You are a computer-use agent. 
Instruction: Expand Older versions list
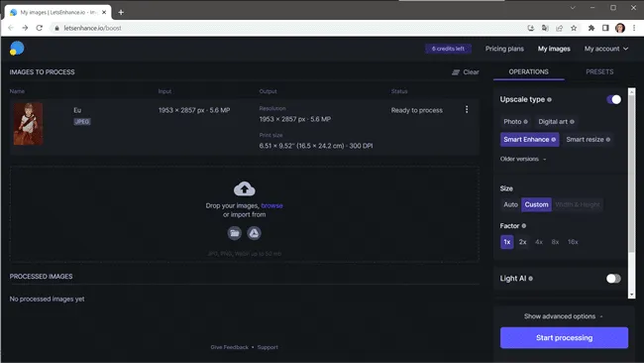point(523,159)
